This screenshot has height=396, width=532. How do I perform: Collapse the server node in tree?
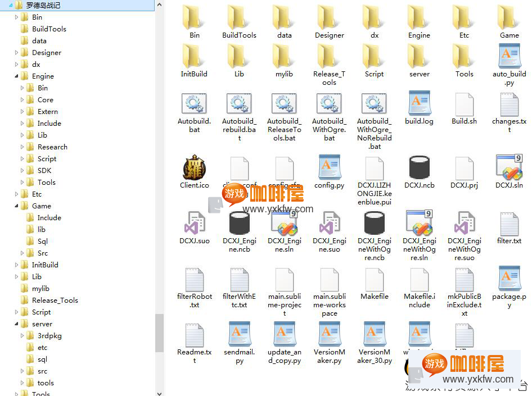tap(16, 324)
